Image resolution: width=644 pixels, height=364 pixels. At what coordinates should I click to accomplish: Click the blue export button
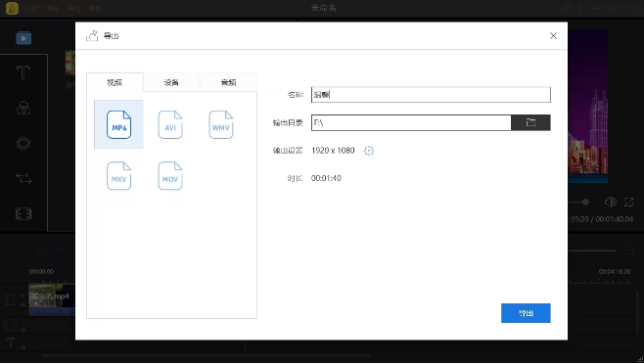click(x=526, y=313)
